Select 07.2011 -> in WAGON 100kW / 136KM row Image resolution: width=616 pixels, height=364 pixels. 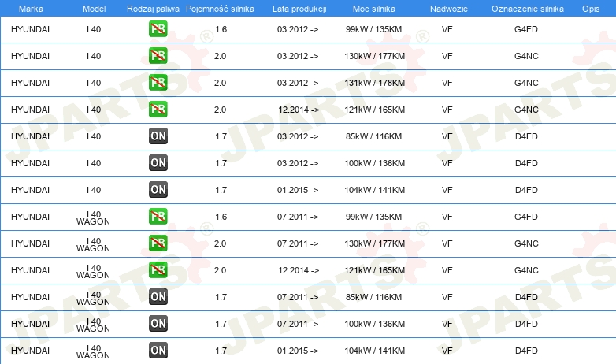click(x=298, y=324)
